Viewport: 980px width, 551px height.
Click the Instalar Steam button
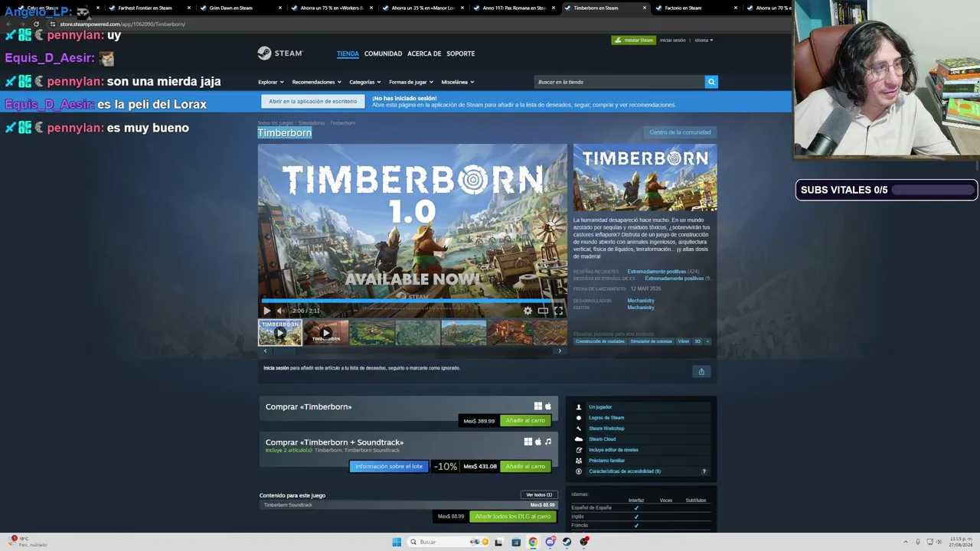coord(634,40)
